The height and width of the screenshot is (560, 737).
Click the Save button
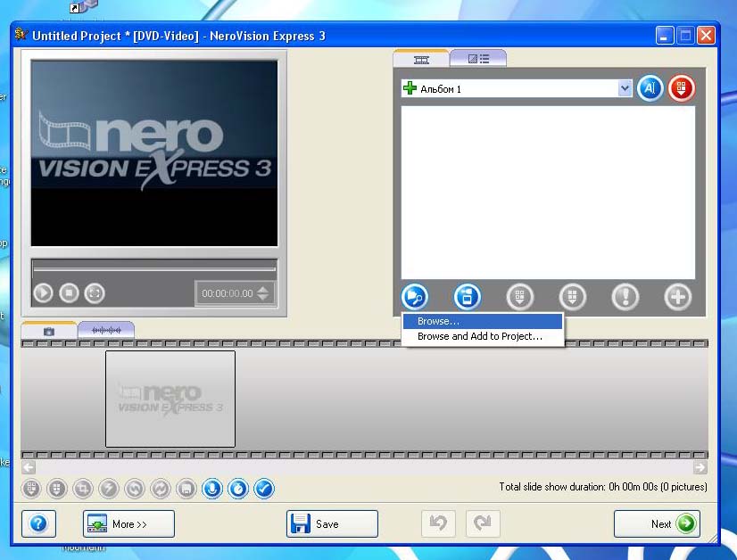click(x=332, y=523)
